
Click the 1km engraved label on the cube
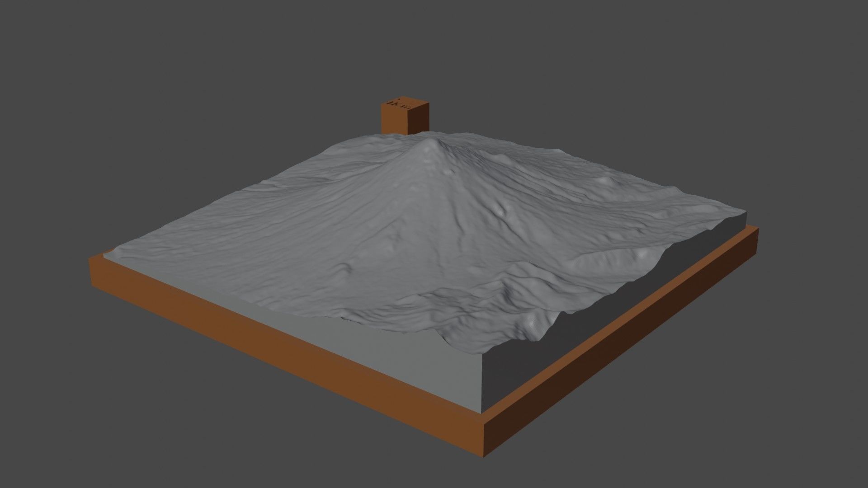(399, 105)
